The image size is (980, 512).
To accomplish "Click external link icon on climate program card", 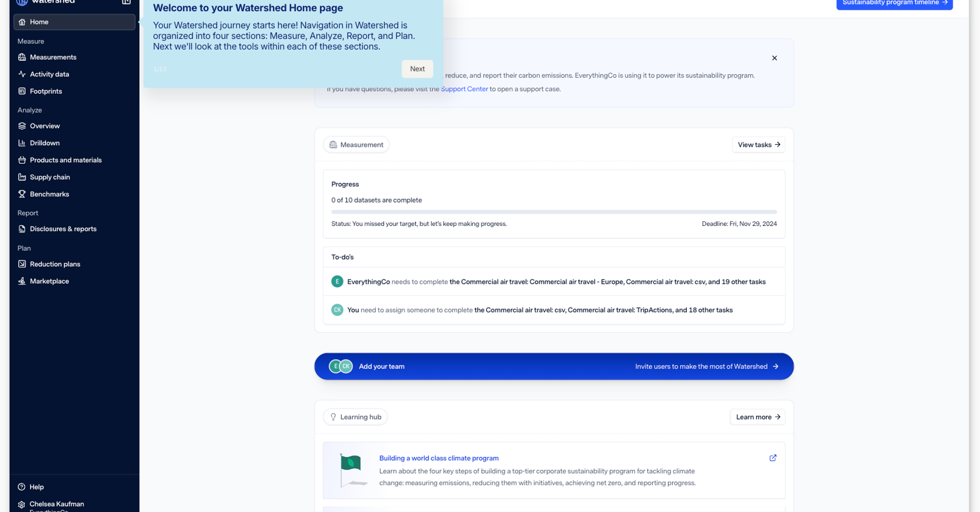I will click(x=773, y=458).
